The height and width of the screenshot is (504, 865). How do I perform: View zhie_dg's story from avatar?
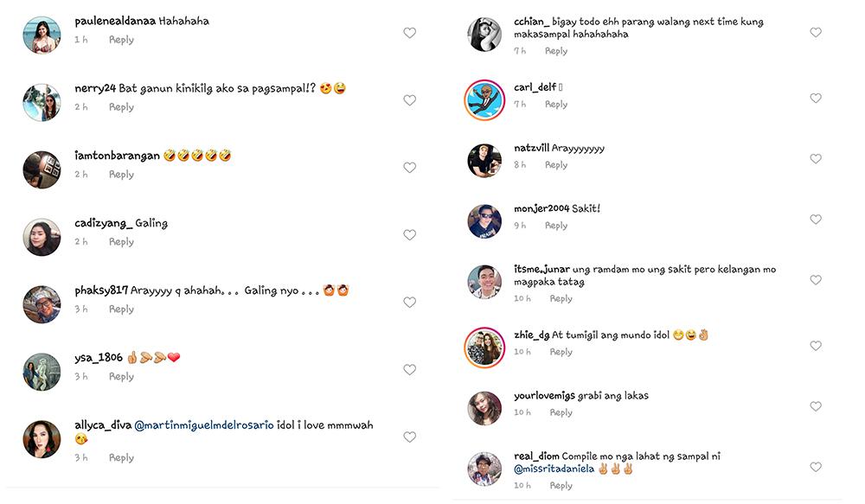tap(484, 348)
